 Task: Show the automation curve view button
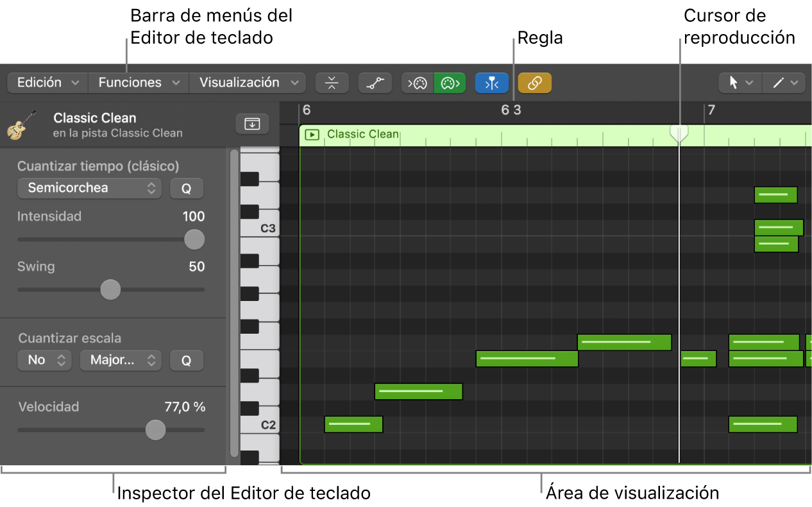pyautogui.click(x=375, y=83)
